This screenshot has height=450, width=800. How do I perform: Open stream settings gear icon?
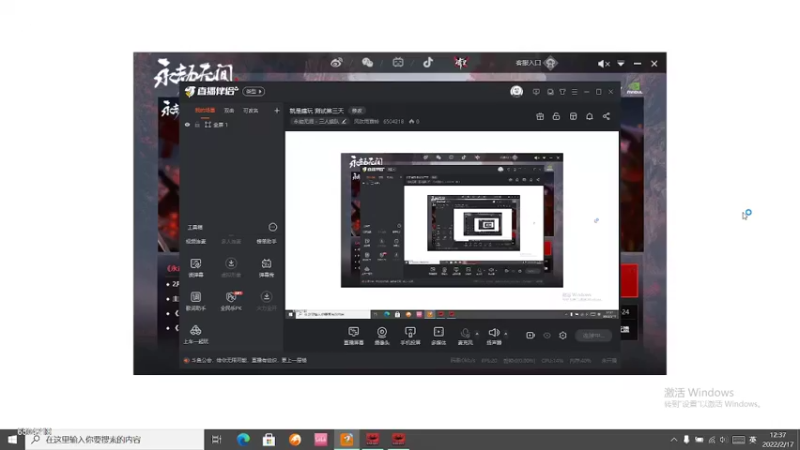click(x=563, y=335)
